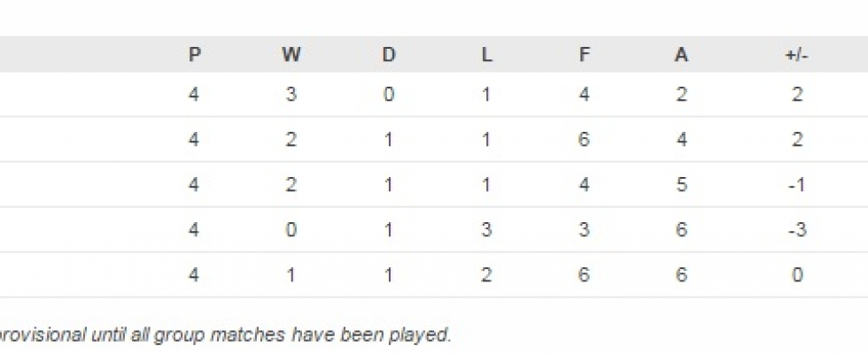The image size is (868, 354).
Task: Click the provisional group matches footnote text
Action: click(x=226, y=335)
